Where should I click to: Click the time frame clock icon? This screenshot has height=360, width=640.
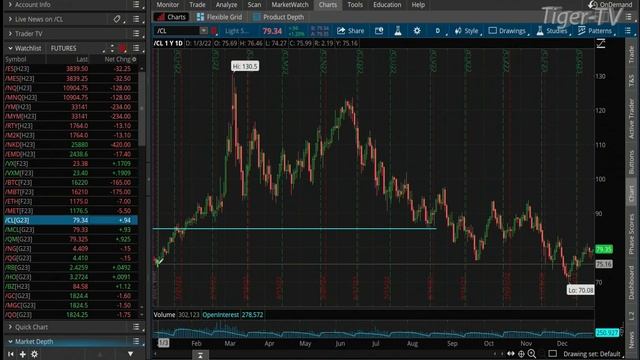(x=379, y=31)
